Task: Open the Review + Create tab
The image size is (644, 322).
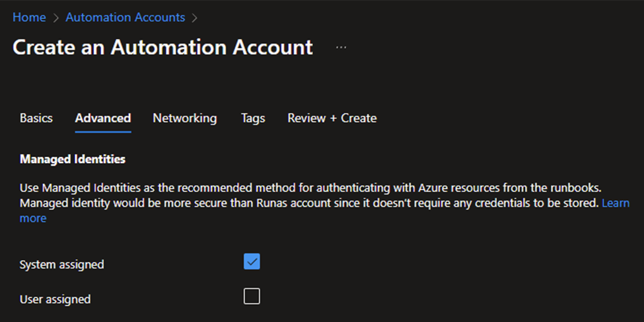Action: (x=332, y=118)
